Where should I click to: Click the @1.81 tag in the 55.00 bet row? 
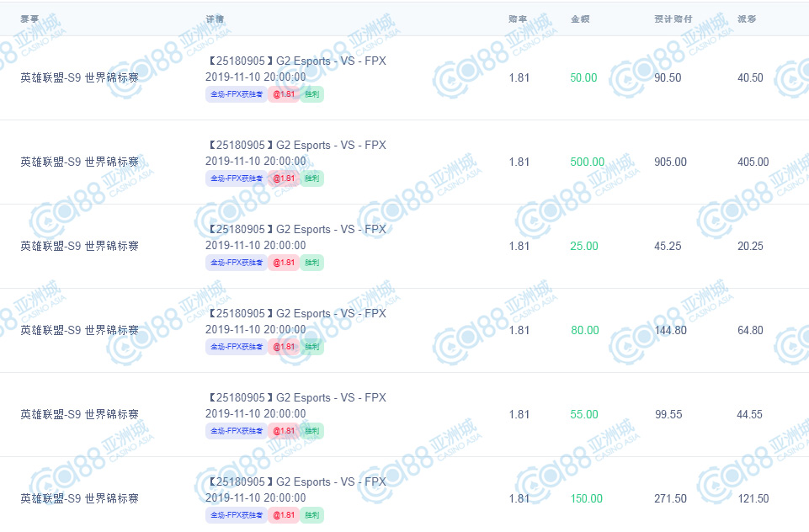tap(284, 431)
